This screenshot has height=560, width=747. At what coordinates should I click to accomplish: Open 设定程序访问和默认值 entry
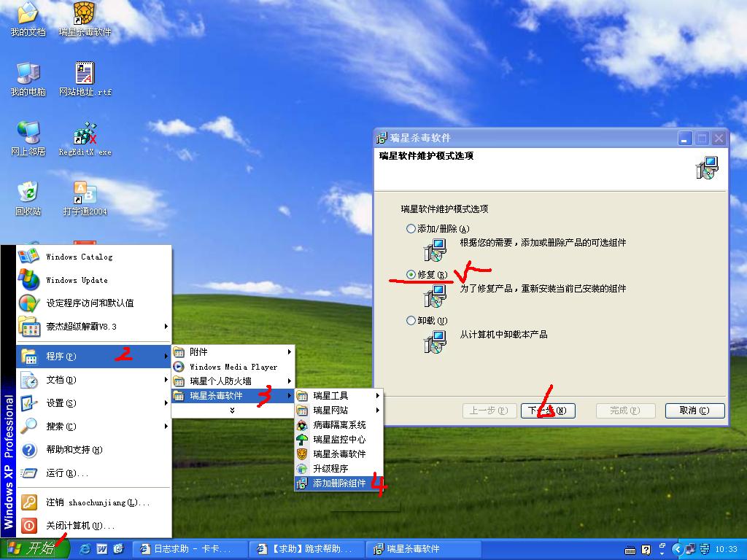point(94,303)
